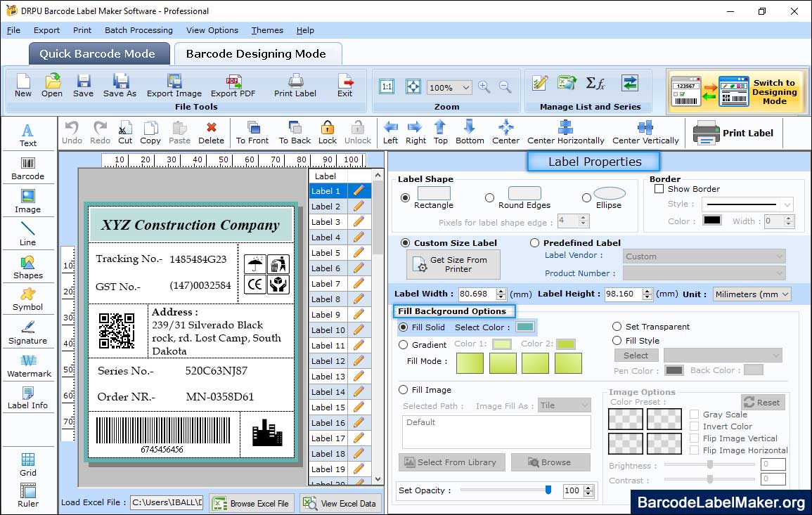Set zoom to 1:1 actual size

pyautogui.click(x=387, y=87)
